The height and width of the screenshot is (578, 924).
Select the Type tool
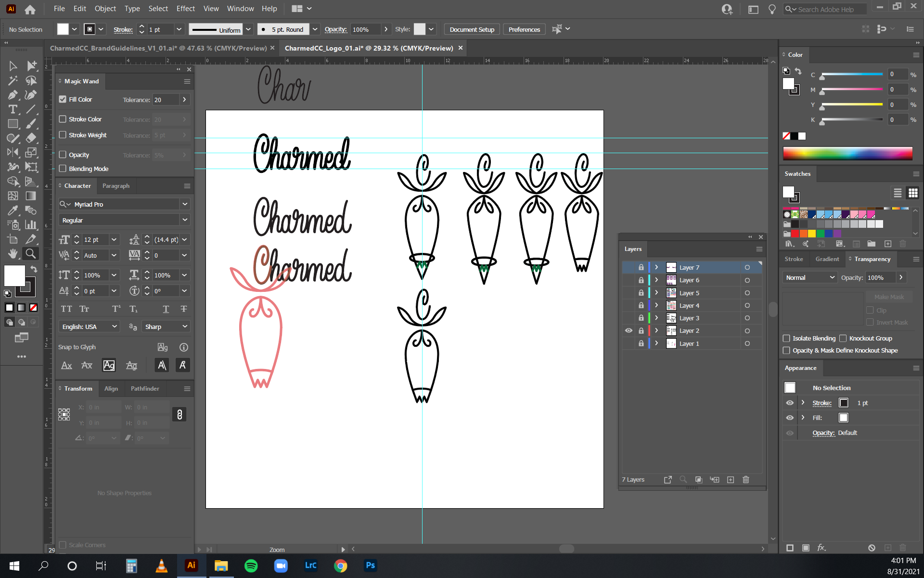(13, 109)
